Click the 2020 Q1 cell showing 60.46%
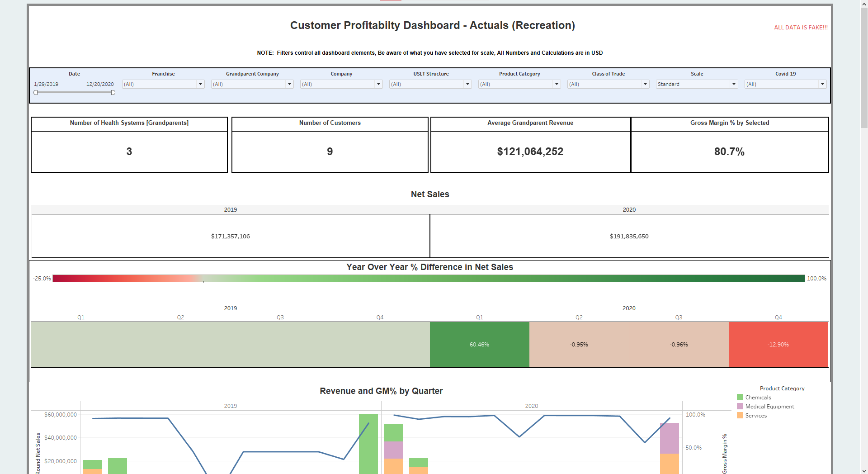 click(x=479, y=345)
